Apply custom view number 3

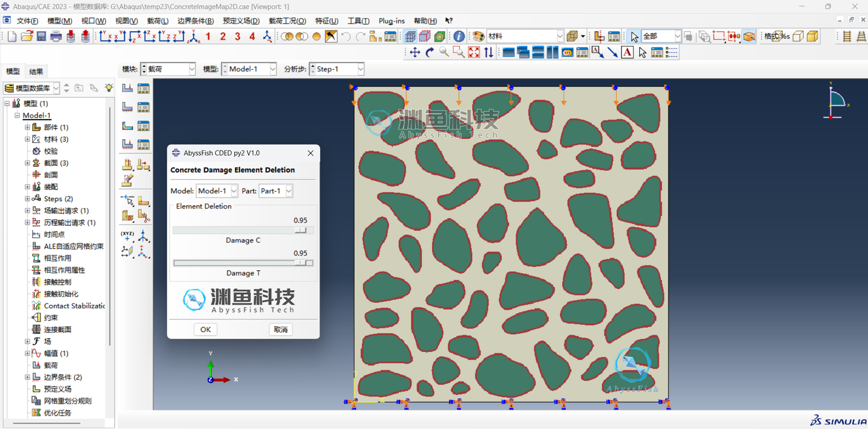237,36
